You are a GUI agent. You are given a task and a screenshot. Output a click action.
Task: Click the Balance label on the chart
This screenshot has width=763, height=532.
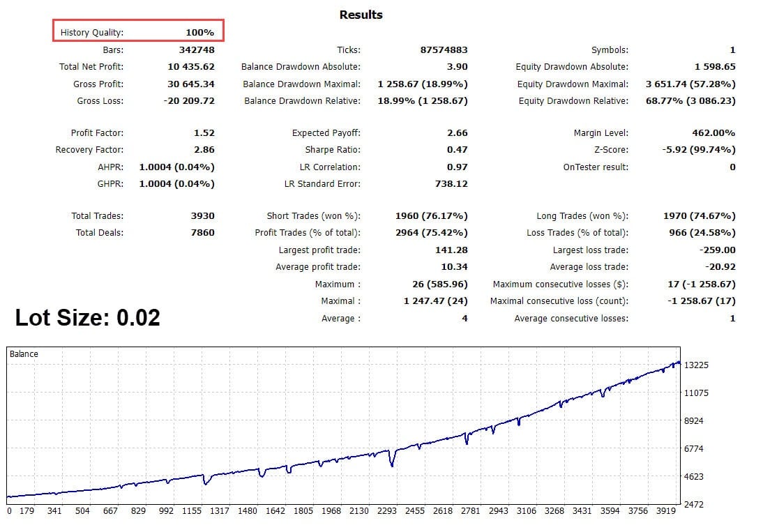(x=24, y=354)
